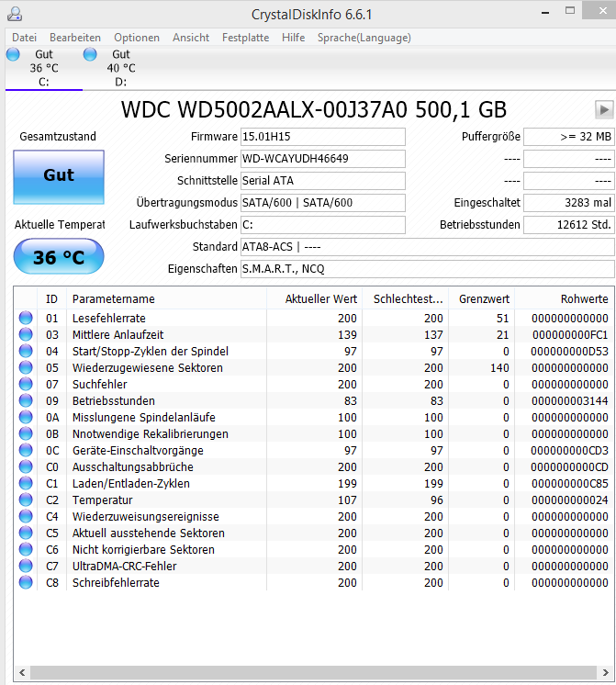Click status orb of Suchfehler row
Viewport: 616px width, 685px height.
tap(26, 384)
